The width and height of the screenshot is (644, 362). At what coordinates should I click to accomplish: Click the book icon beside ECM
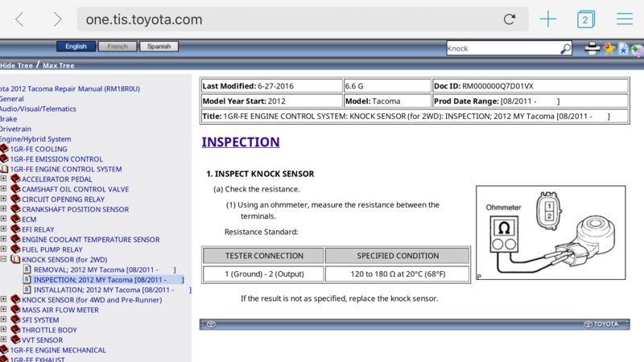click(x=15, y=219)
